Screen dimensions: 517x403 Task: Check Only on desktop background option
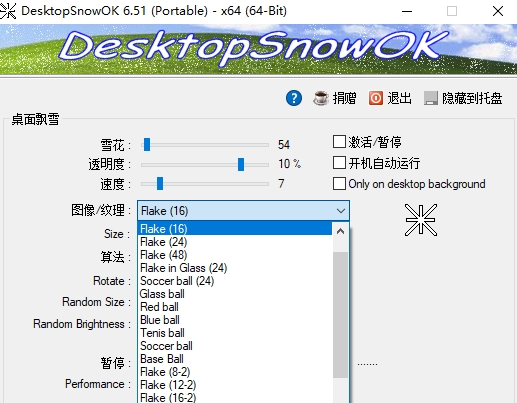tap(339, 184)
